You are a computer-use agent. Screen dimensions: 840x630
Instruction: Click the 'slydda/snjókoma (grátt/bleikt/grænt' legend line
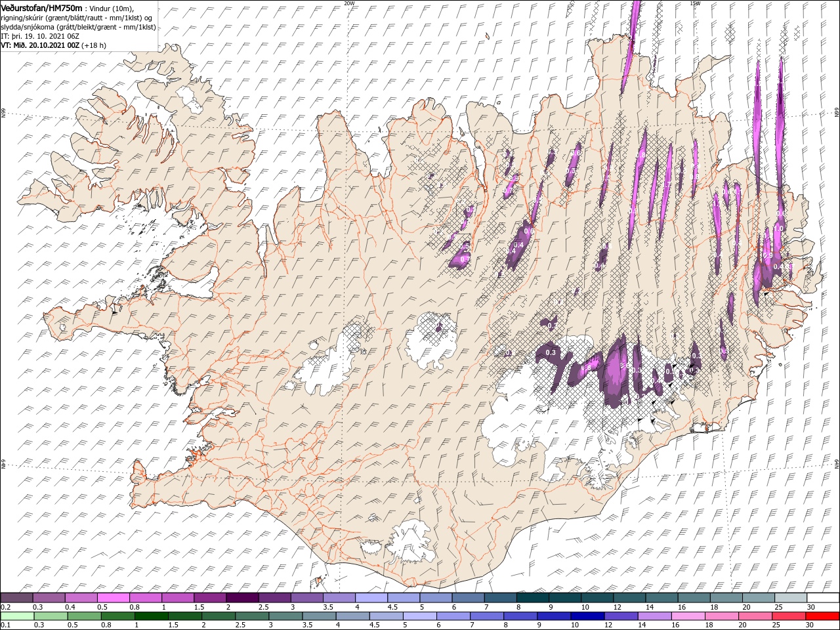click(79, 27)
